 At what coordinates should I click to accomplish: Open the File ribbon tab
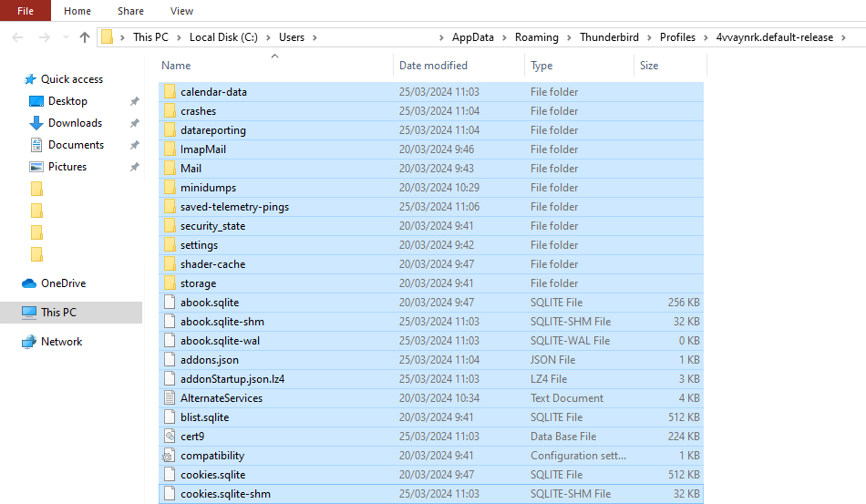tap(26, 11)
